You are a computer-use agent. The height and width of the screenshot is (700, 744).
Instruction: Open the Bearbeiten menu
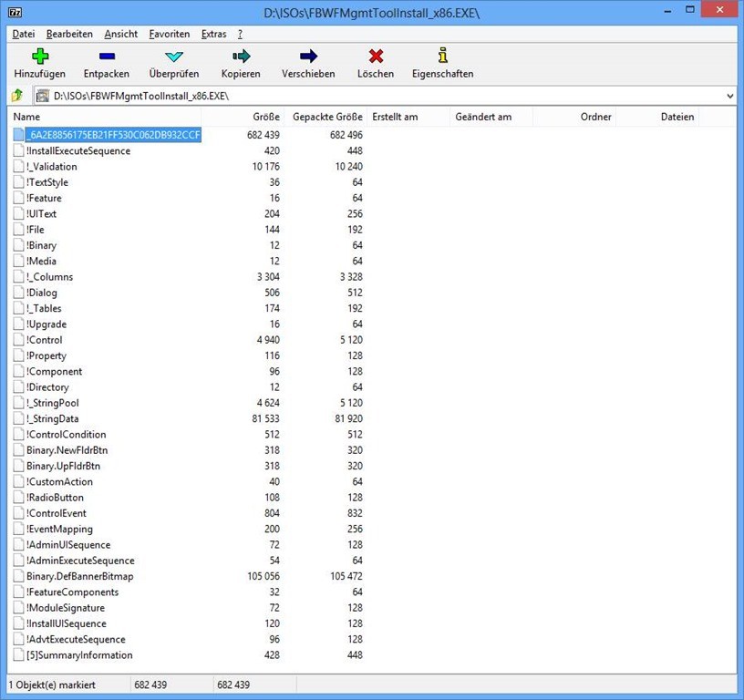[x=69, y=34]
